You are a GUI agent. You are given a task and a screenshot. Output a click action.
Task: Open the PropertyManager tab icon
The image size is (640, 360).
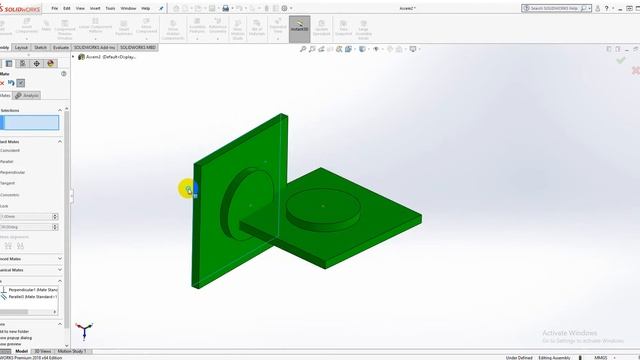coord(9,63)
